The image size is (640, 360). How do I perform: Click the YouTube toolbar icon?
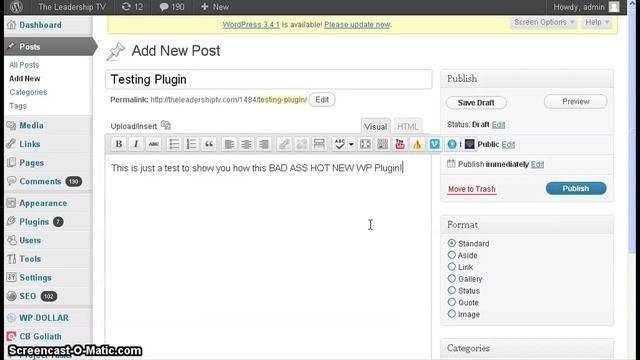[x=400, y=144]
